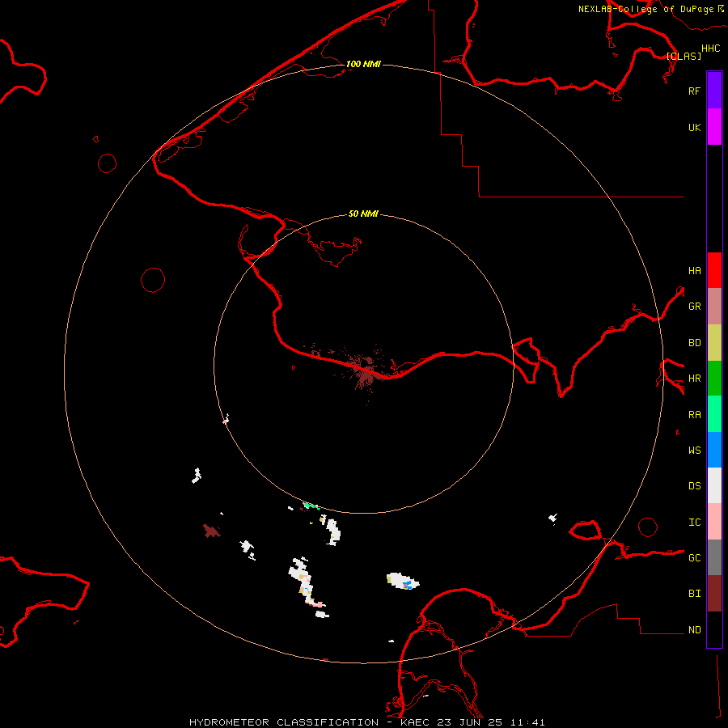Viewport: 728px width, 728px height.
Task: Click the HA red legend swatch
Action: 714,270
